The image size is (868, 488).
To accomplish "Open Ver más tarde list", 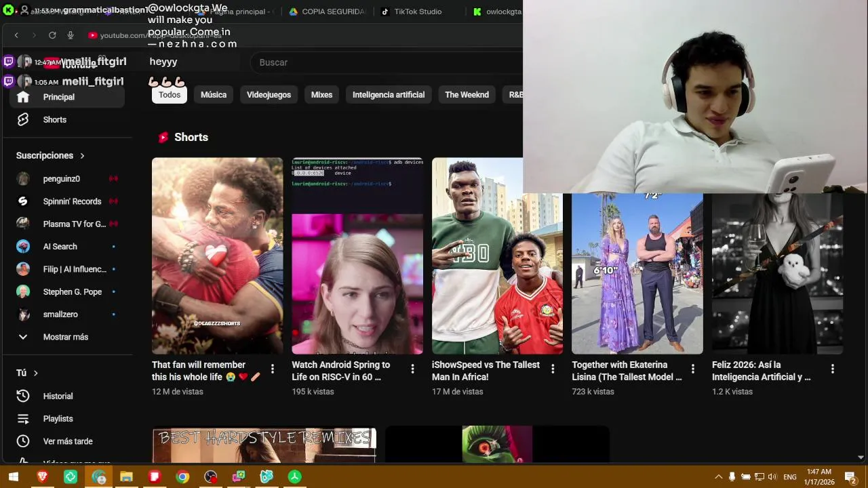I will (x=66, y=441).
